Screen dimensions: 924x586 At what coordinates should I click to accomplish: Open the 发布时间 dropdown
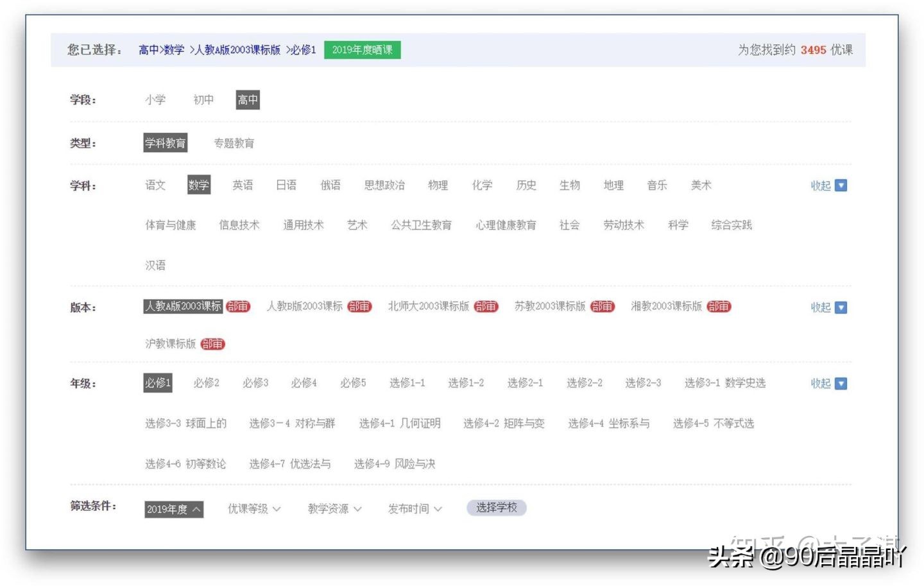(415, 508)
